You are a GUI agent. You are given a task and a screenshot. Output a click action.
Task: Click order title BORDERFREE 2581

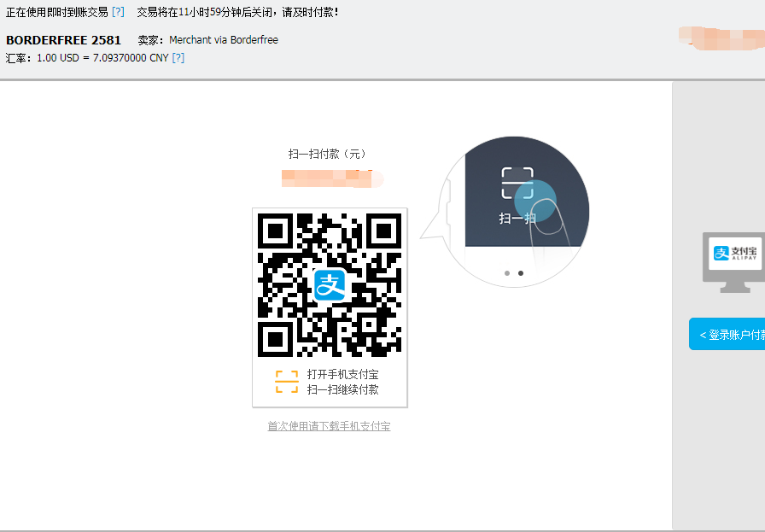coord(63,40)
